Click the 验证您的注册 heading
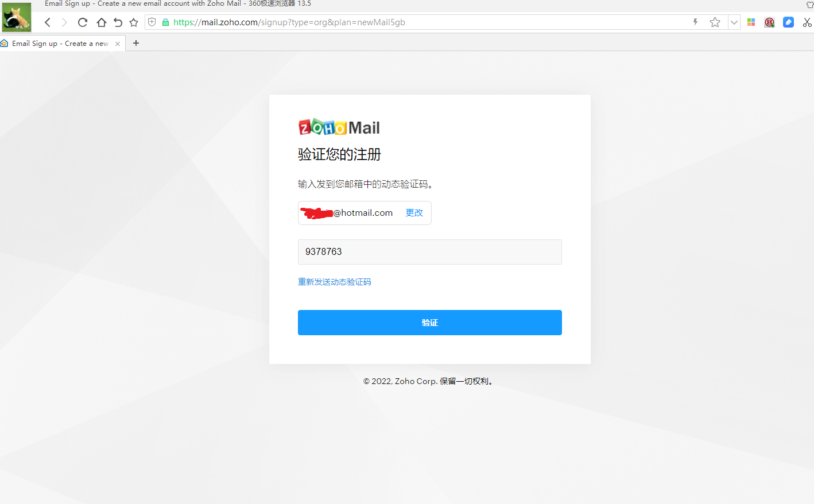Screen dimensions: 814x504 pos(339,154)
